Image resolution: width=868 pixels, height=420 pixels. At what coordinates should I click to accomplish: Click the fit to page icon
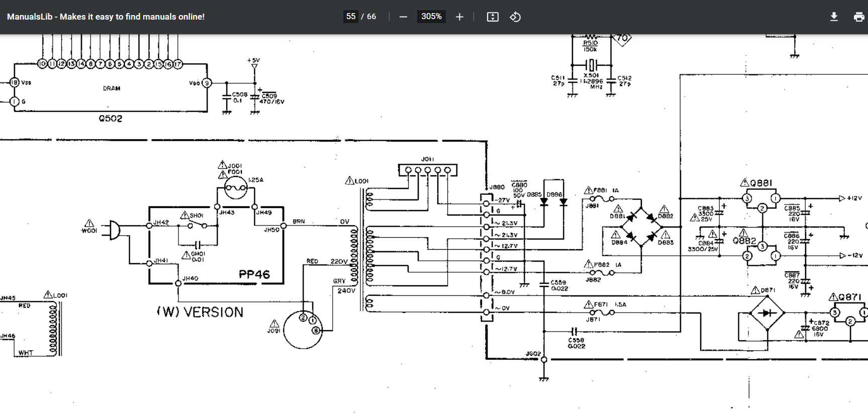click(x=493, y=17)
